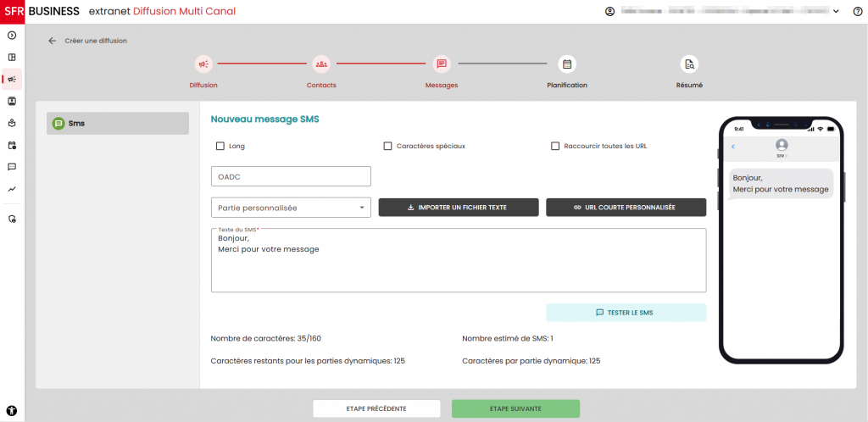The width and height of the screenshot is (868, 422).
Task: Tick the Caractères spéciaux checkbox
Action: click(x=388, y=146)
